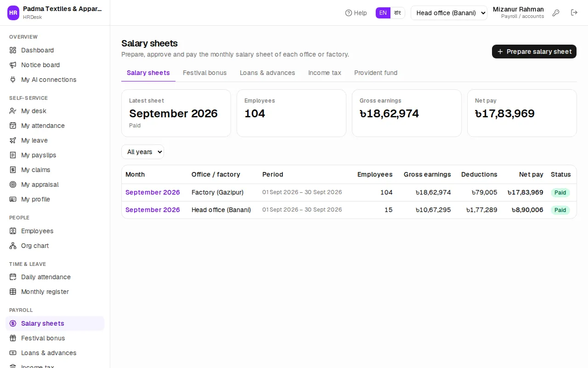Open September 2026 sheet for Head office (Banani)
588x368 pixels.
[153, 210]
